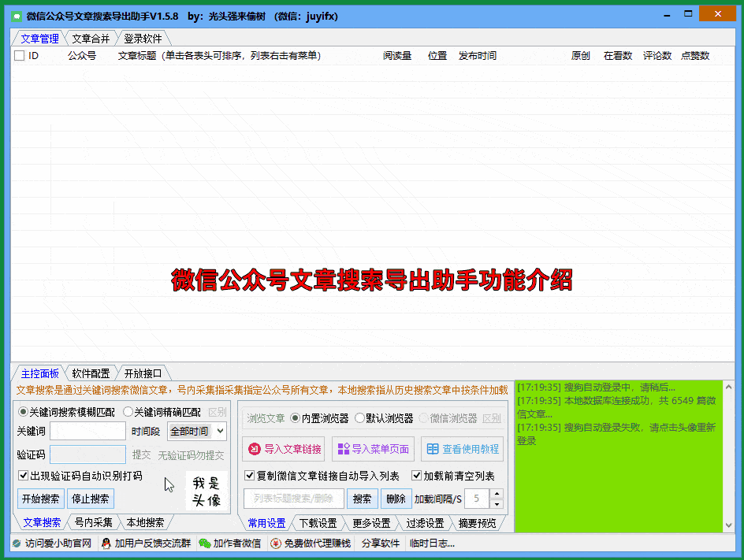The image size is (744, 560).
Task: Switch to the 文章合并 tab
Action: click(91, 38)
